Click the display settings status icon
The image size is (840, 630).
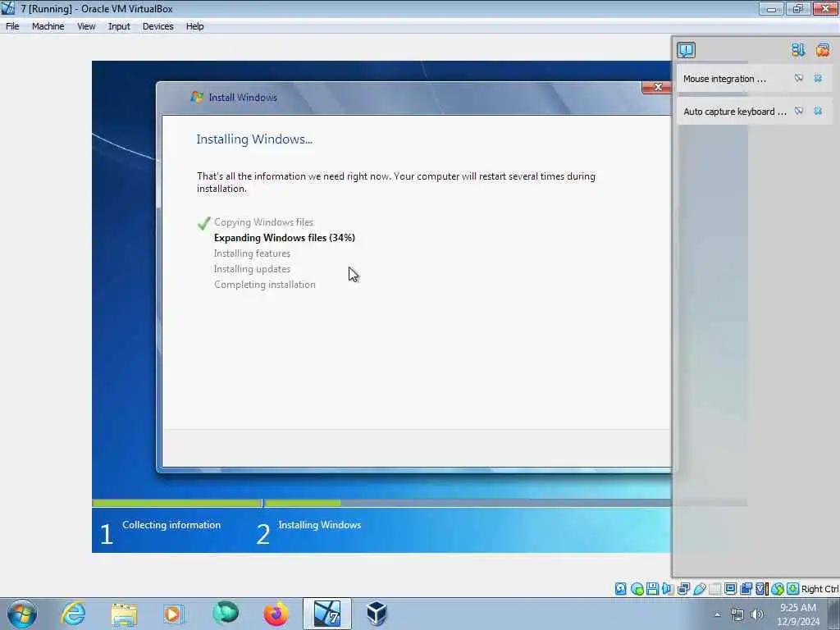point(730,589)
